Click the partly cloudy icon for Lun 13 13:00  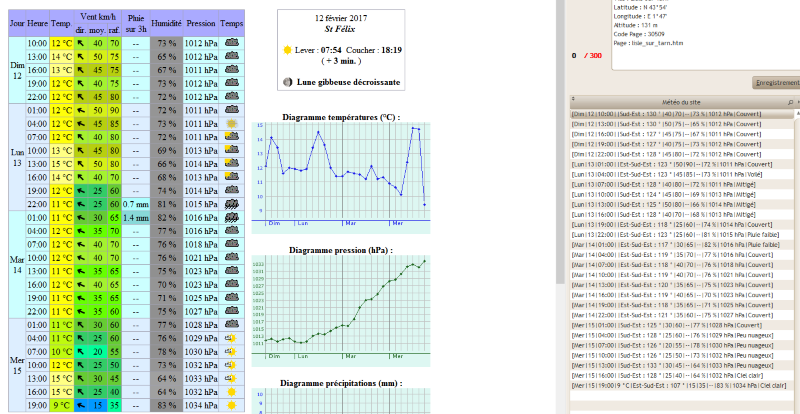tap(232, 163)
